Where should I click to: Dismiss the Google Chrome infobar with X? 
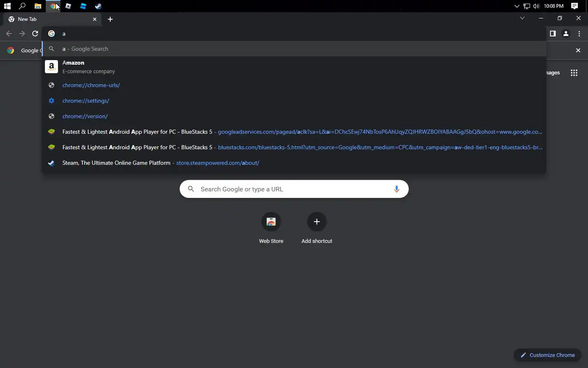tap(578, 50)
